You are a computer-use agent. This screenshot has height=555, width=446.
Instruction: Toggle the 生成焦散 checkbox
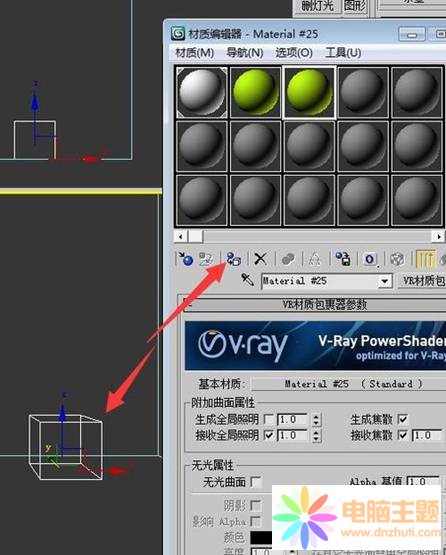tap(403, 420)
